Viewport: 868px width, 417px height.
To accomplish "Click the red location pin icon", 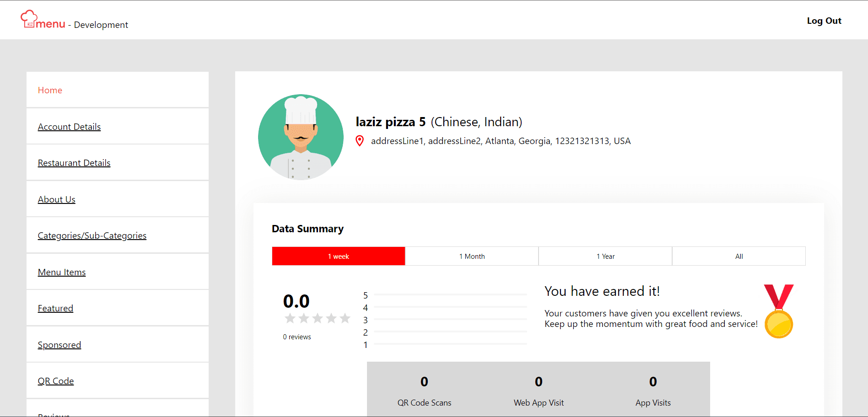I will point(360,141).
